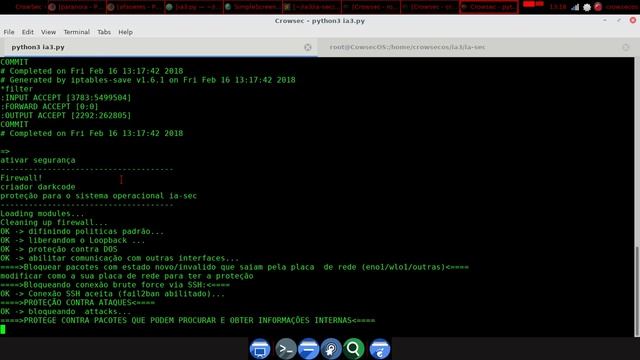Image resolution: width=640 pixels, height=360 pixels.
Task: Click the '*filter' line
Action: coord(17,89)
